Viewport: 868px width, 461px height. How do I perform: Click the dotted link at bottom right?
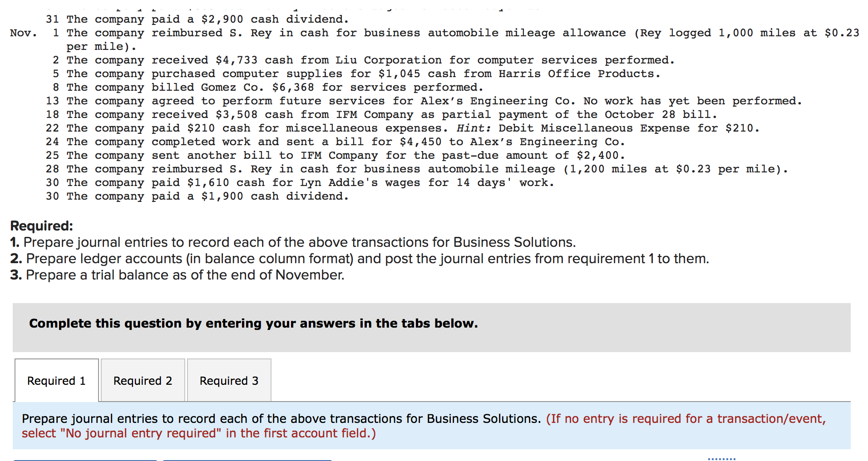point(722,458)
